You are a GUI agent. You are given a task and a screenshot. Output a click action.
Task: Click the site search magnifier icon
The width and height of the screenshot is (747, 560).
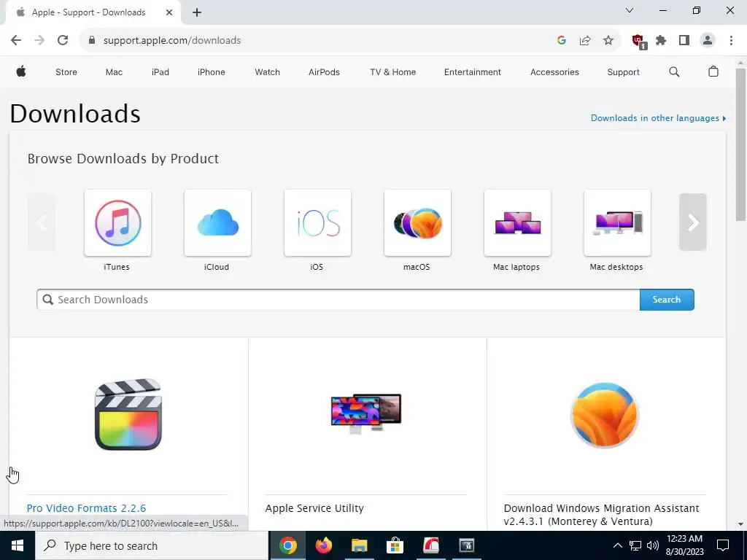point(674,72)
